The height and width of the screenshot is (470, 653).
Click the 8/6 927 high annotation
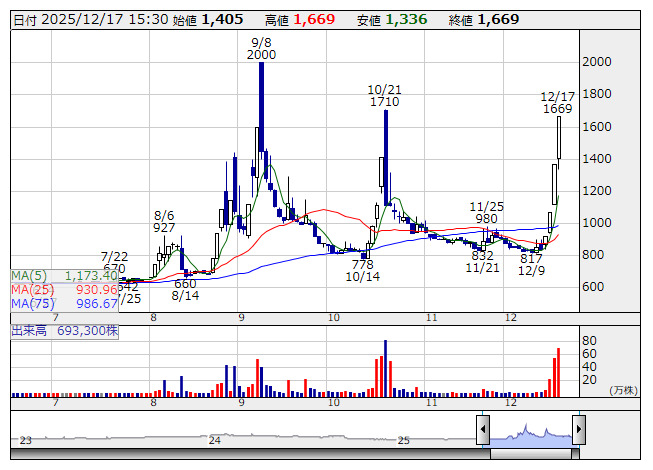click(164, 221)
